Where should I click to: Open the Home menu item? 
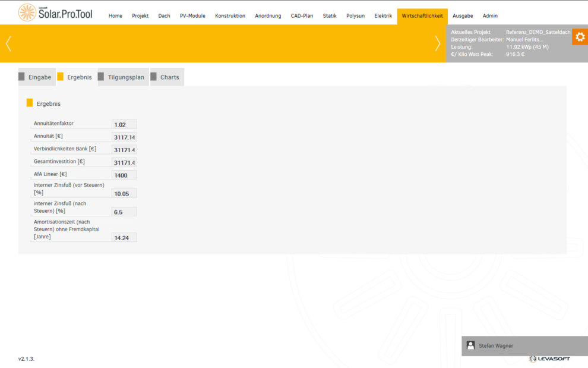(115, 16)
